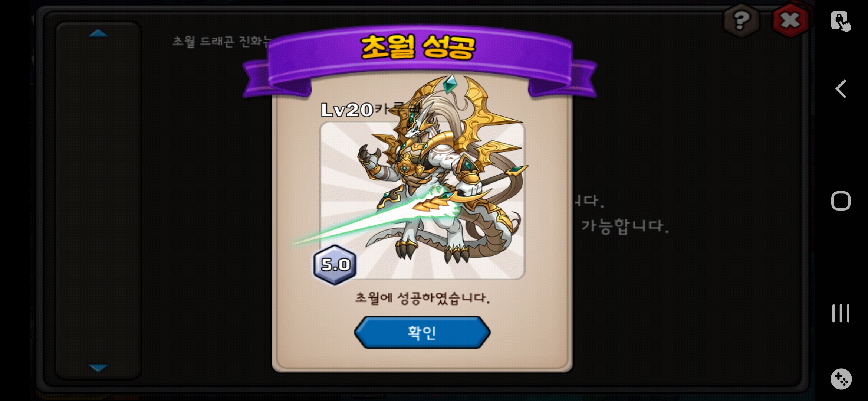The width and height of the screenshot is (868, 401).
Task: Tap the Android home square button
Action: pyautogui.click(x=841, y=201)
